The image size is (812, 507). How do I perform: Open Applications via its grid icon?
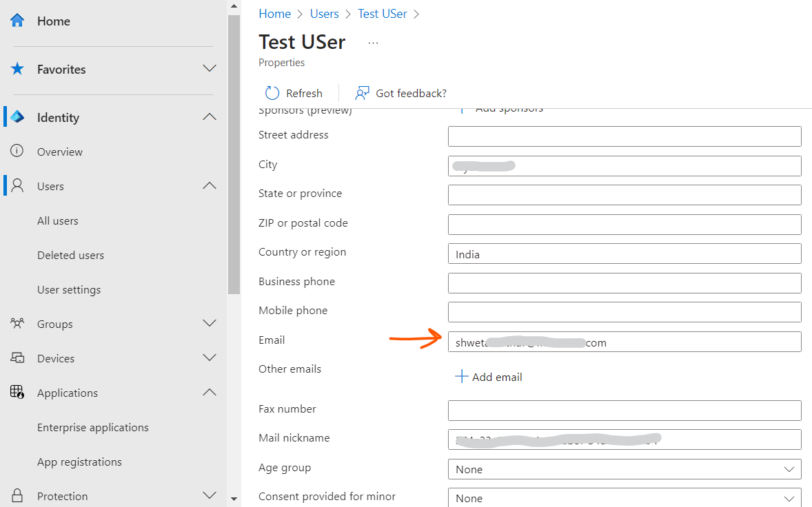17,392
